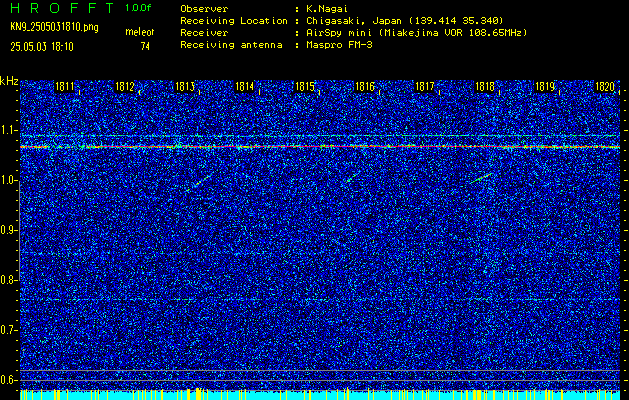Screen dimensions: 629x400
Task: Click the meteor count value 74
Action: coord(145,47)
